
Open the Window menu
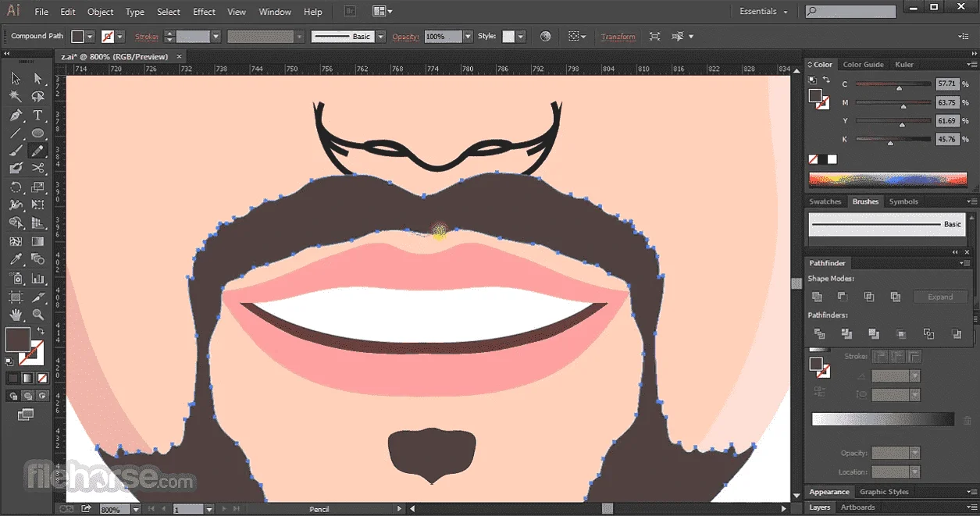[274, 12]
